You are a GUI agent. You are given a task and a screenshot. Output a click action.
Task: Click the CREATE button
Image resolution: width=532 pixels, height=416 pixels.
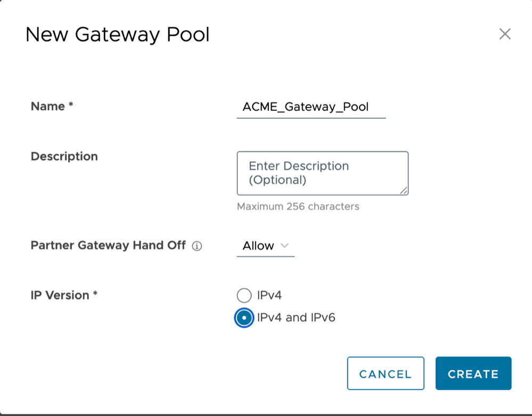[473, 373]
